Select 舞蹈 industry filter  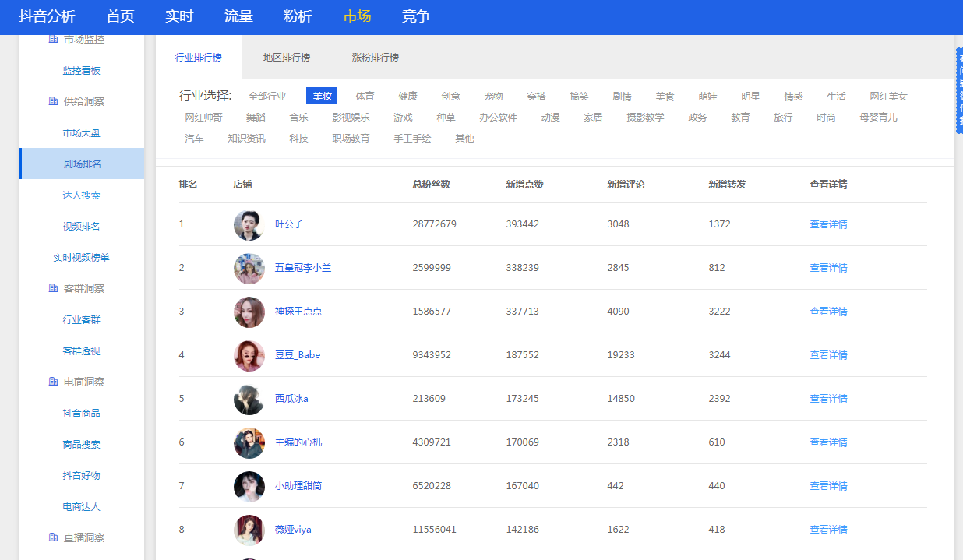(256, 118)
